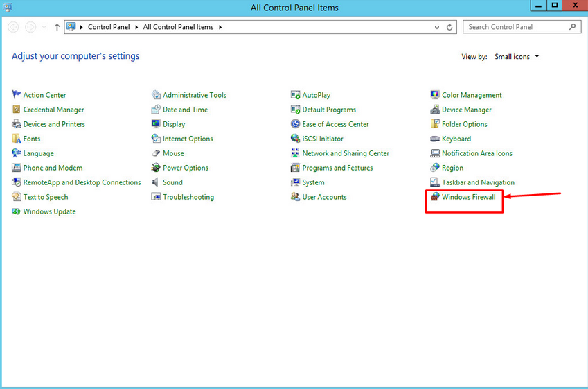Open the User Accounts link
The width and height of the screenshot is (588, 389).
[x=324, y=197]
